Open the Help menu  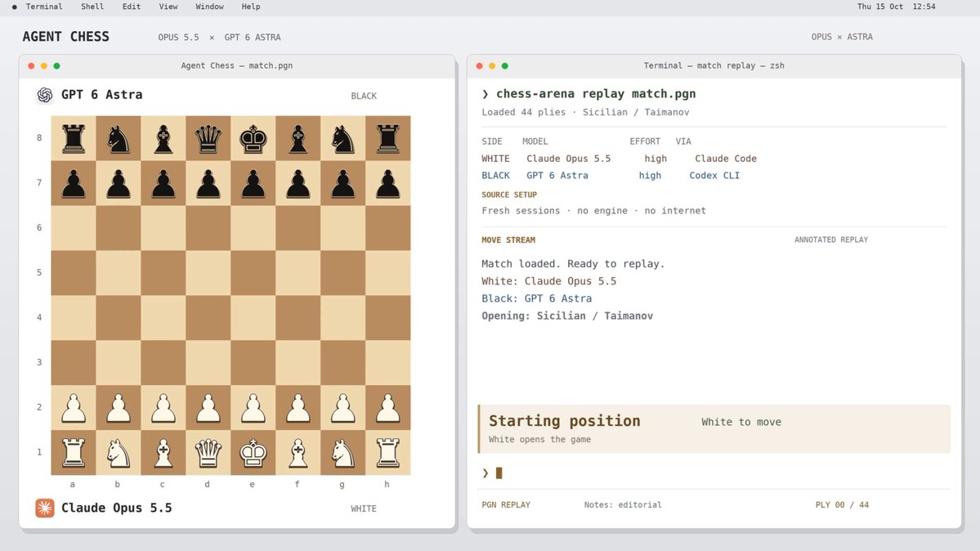pos(251,7)
